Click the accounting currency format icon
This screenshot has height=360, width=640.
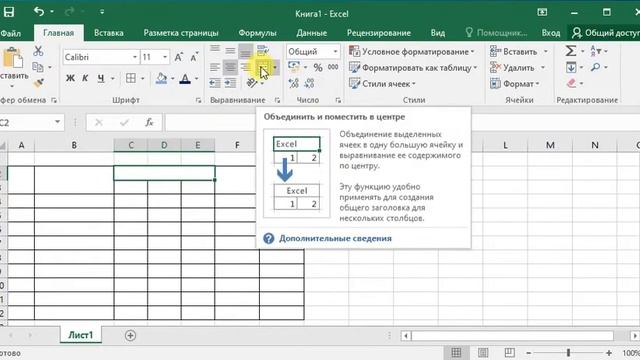pos(294,67)
